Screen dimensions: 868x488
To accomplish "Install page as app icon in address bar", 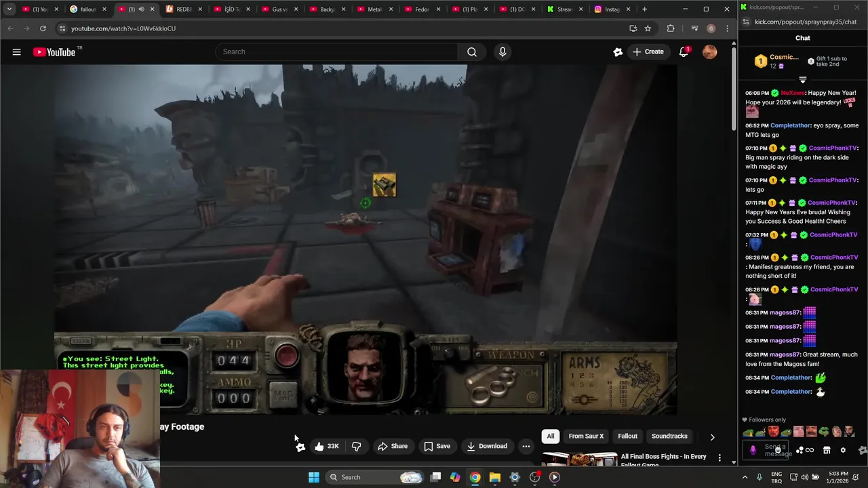I will click(x=633, y=28).
